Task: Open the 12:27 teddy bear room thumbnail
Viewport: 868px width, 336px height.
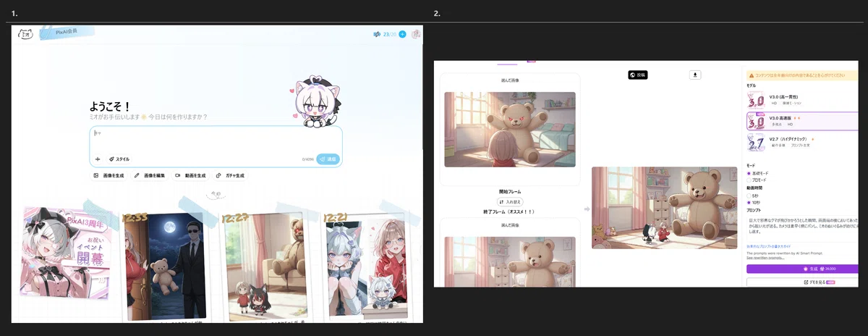Action: coord(265,266)
